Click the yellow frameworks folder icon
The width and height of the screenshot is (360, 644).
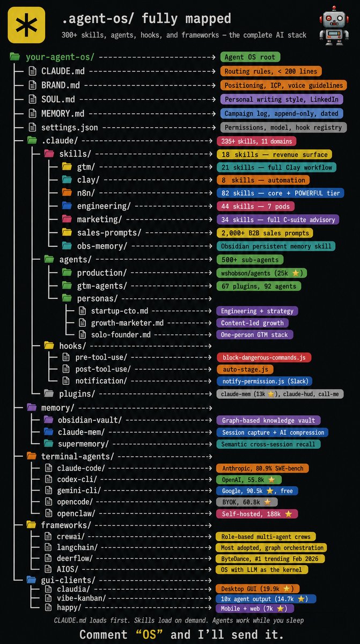pyautogui.click(x=32, y=525)
